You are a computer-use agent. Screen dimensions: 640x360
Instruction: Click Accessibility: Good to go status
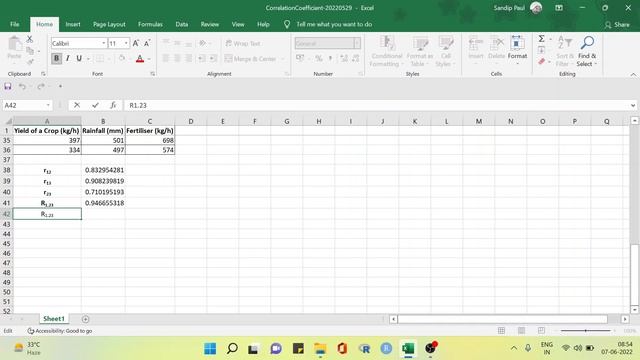pyautogui.click(x=60, y=331)
